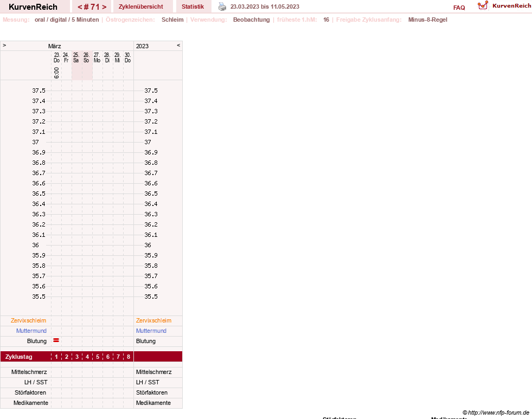This screenshot has height=419, width=532.
Task: Click the KurvenReich logo icon
Action: coord(483,5)
